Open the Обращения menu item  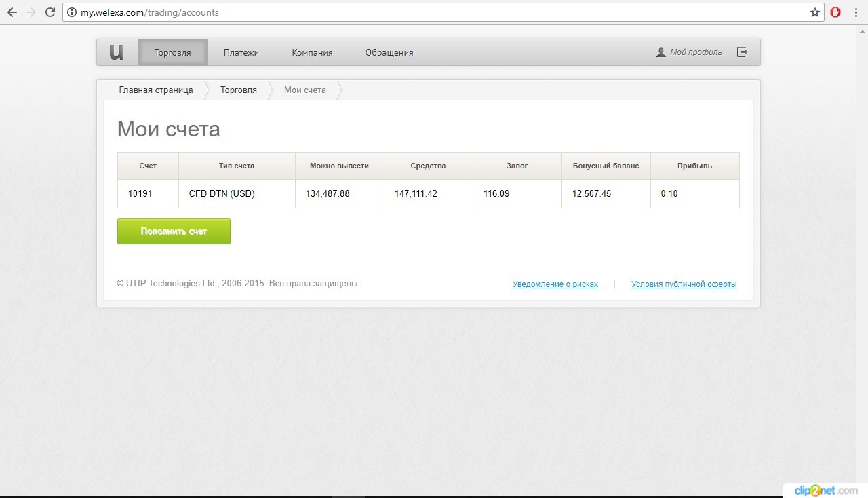click(389, 52)
